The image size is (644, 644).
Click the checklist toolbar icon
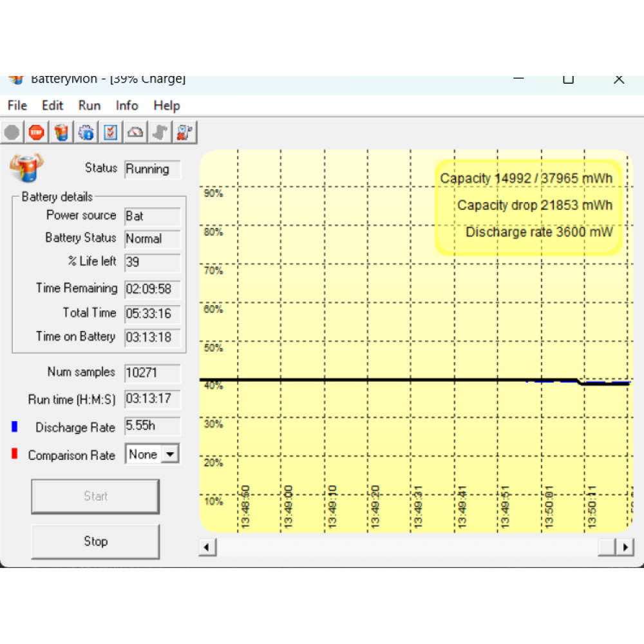[x=111, y=133]
